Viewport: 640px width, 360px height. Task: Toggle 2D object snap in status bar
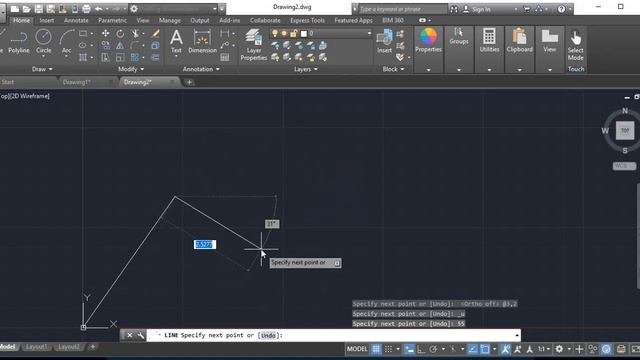[x=485, y=349]
